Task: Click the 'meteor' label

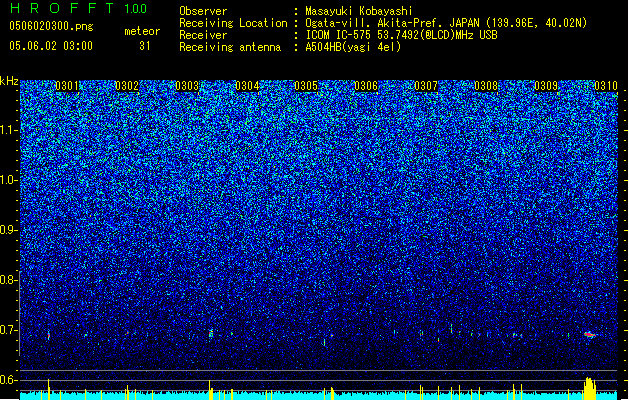Action: pos(142,31)
